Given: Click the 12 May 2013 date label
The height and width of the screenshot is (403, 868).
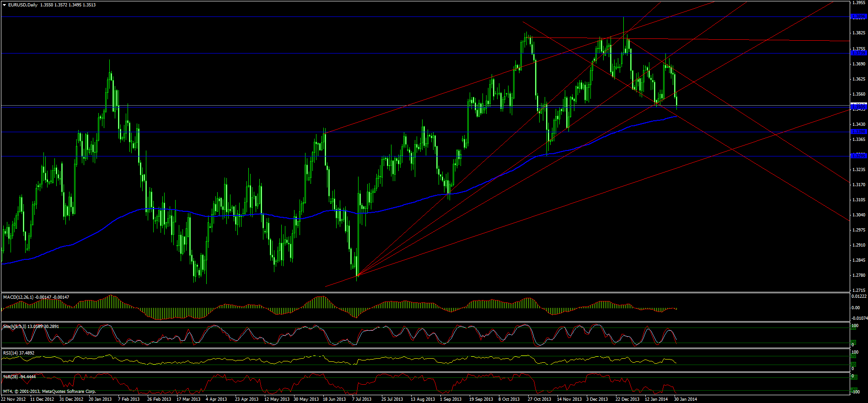Looking at the screenshot, I should (277, 399).
